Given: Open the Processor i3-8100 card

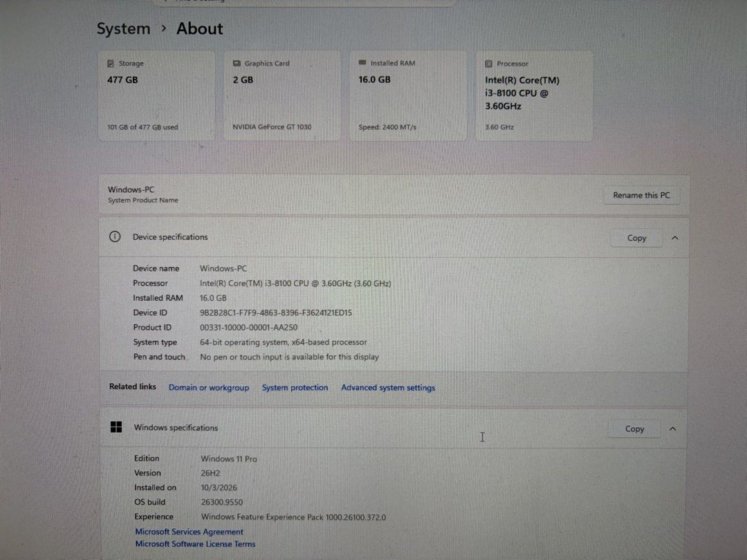Looking at the screenshot, I should pos(535,95).
